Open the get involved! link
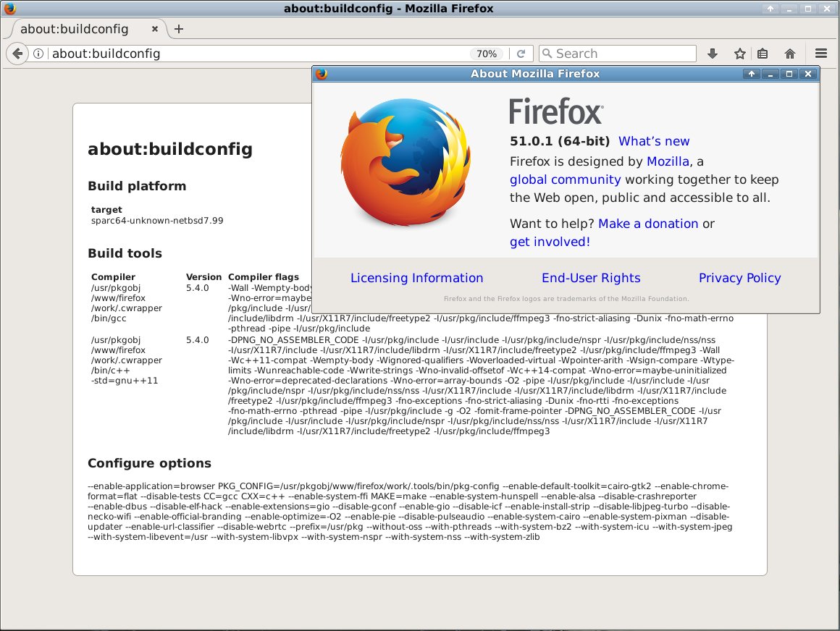The image size is (840, 631). click(550, 242)
